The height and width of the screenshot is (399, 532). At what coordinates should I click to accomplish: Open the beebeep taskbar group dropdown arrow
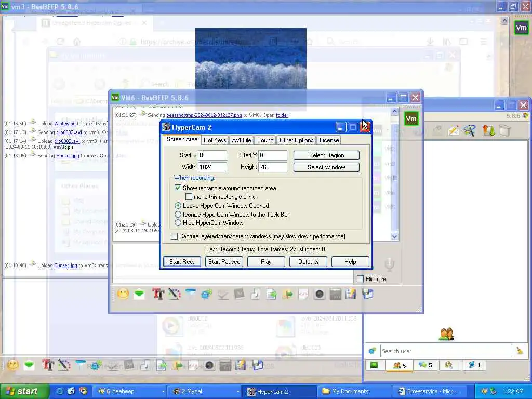click(x=163, y=392)
